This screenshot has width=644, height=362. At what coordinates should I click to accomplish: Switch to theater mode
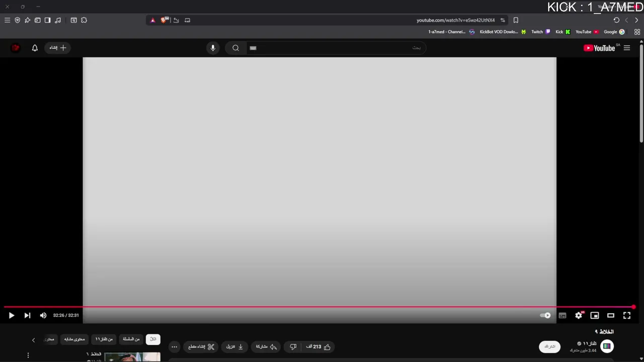tap(611, 315)
